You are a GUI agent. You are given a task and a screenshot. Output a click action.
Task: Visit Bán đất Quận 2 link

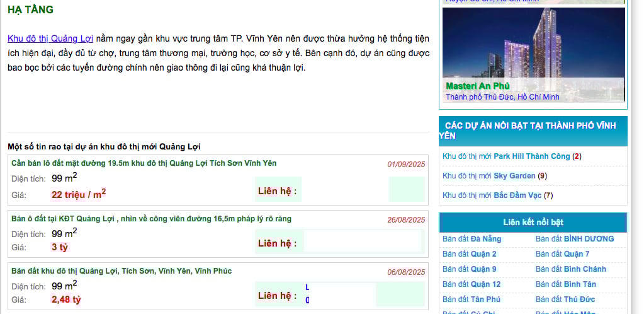point(469,254)
